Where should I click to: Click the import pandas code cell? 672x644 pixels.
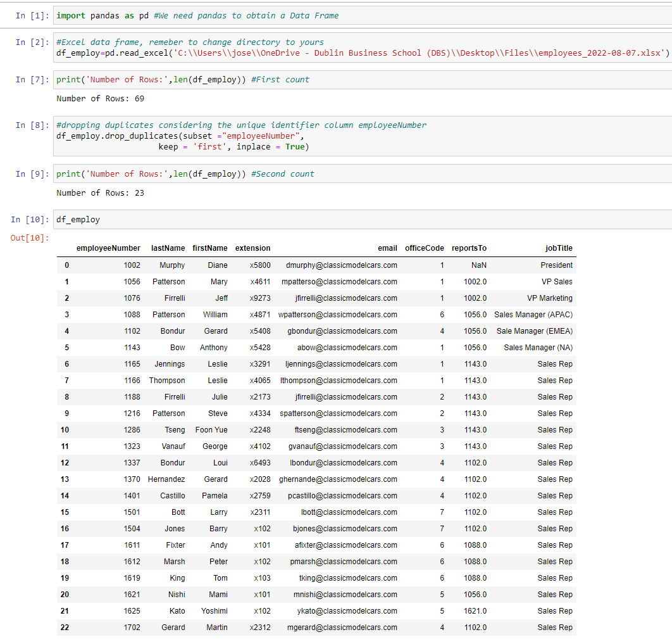(363, 15)
